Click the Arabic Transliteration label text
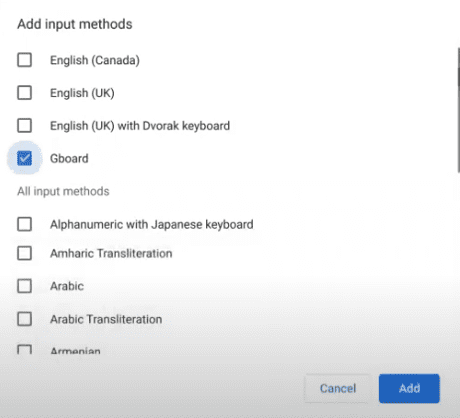The image size is (460, 418). click(x=106, y=319)
